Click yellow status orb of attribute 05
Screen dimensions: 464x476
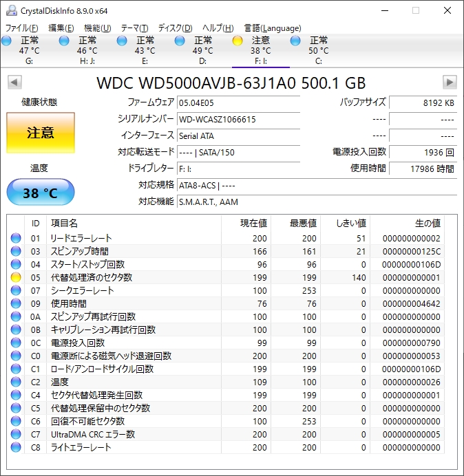tap(16, 277)
